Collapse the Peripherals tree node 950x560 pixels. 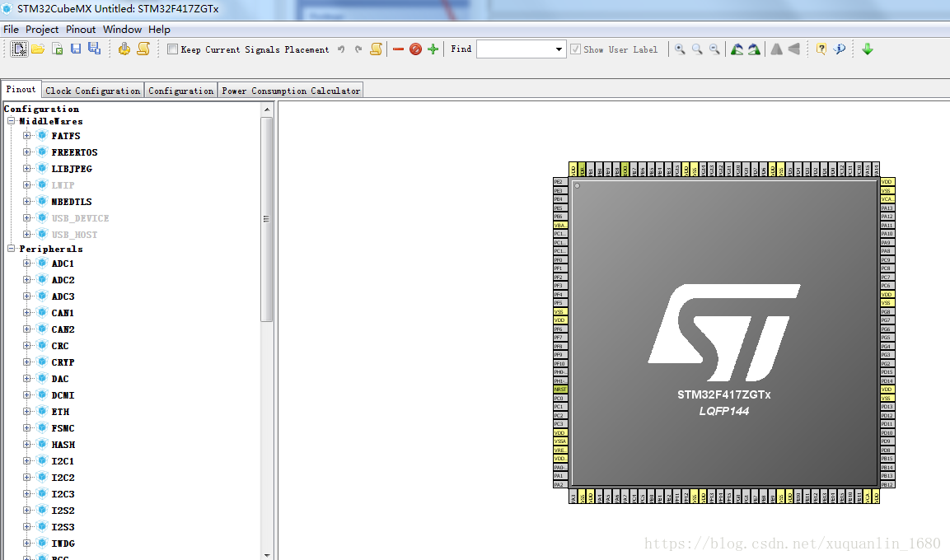coord(11,248)
